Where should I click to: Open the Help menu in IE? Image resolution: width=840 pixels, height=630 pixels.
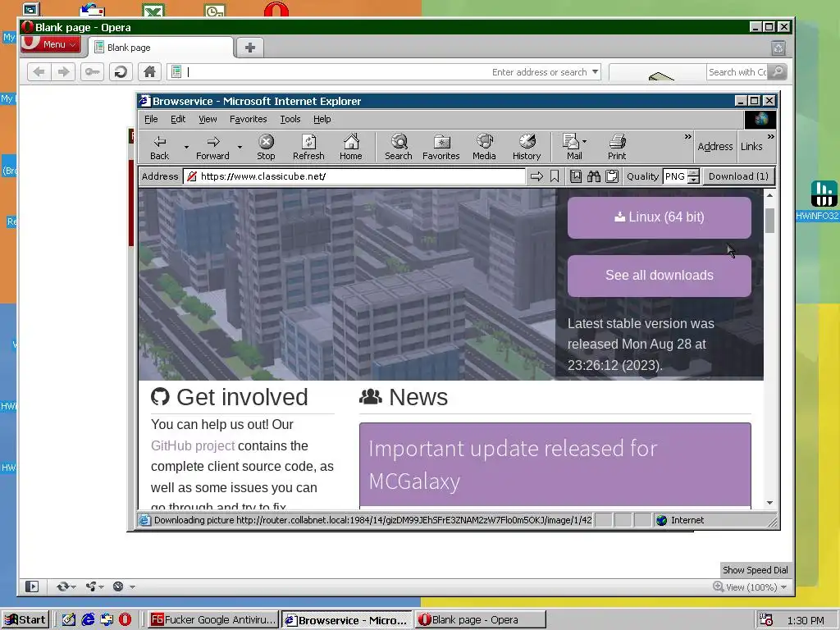pos(322,119)
